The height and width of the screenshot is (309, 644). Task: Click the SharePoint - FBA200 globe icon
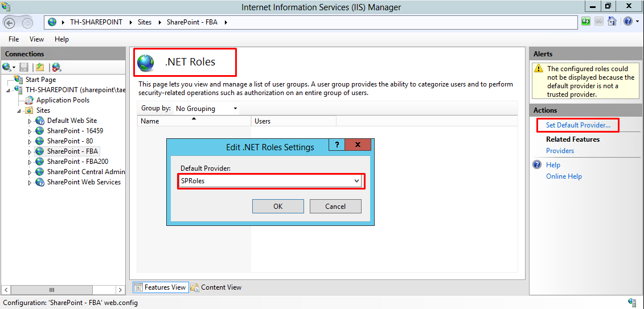pyautogui.click(x=40, y=162)
